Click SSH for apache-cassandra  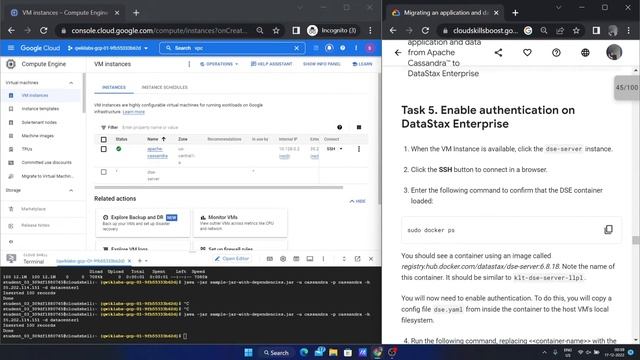coord(331,149)
